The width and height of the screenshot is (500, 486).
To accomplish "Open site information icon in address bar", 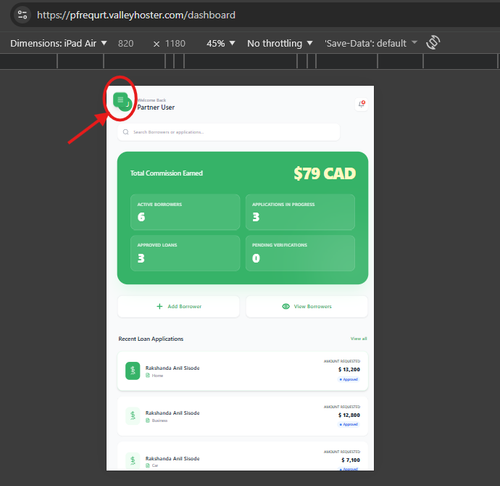I will pyautogui.click(x=22, y=15).
